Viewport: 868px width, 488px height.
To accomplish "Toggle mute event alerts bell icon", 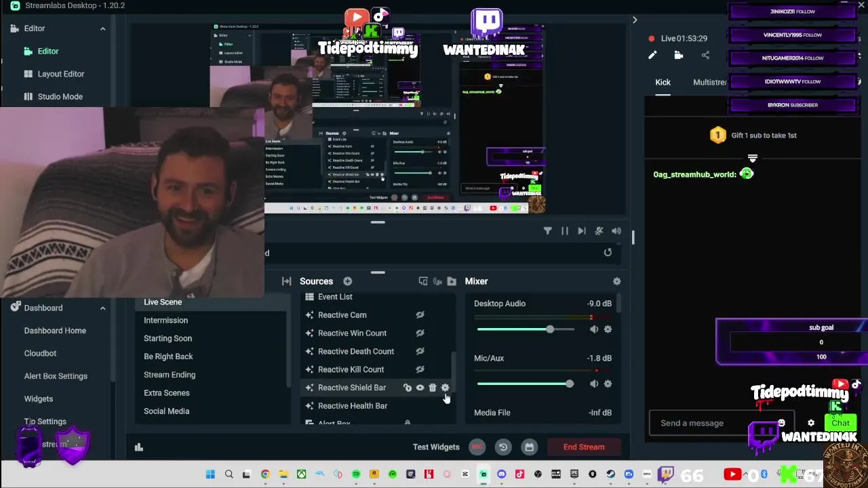I will click(599, 231).
